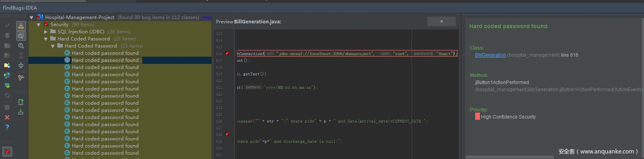Click line number 616 in preview gutter
This screenshot has width=644, height=159.
(x=219, y=54)
